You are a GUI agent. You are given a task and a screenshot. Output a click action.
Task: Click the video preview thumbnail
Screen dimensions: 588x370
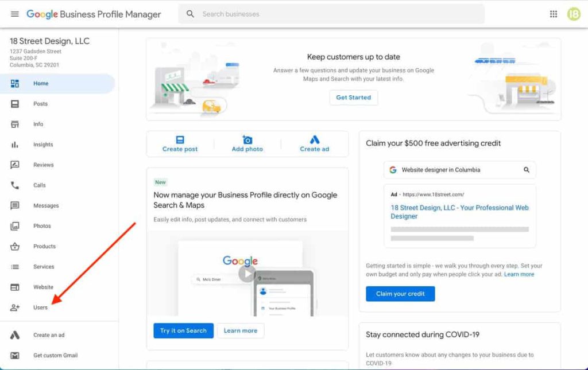(x=247, y=274)
